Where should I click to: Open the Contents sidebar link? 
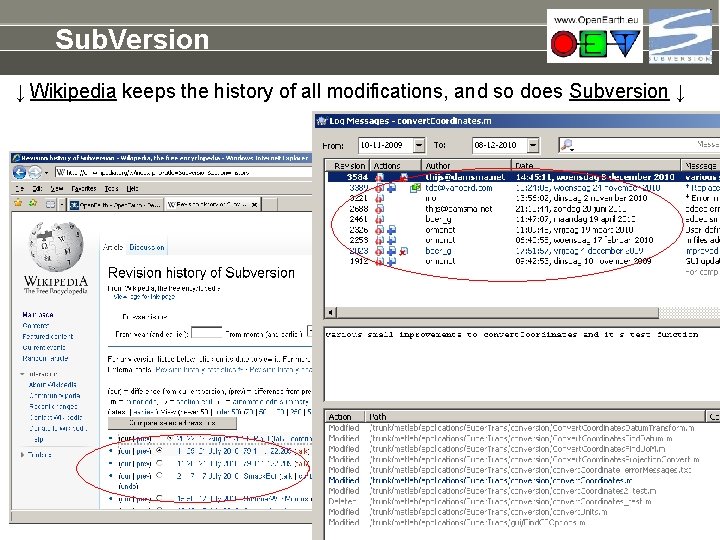click(x=36, y=326)
